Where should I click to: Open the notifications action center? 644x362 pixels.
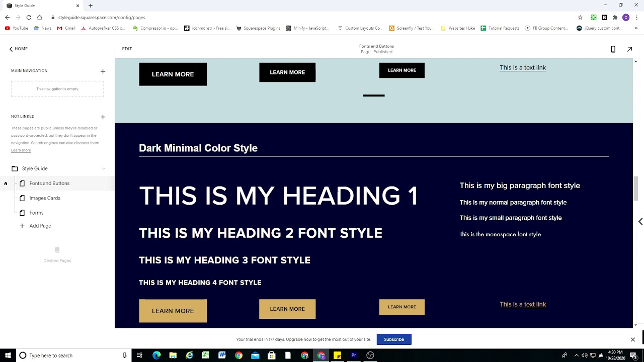pyautogui.click(x=633, y=355)
